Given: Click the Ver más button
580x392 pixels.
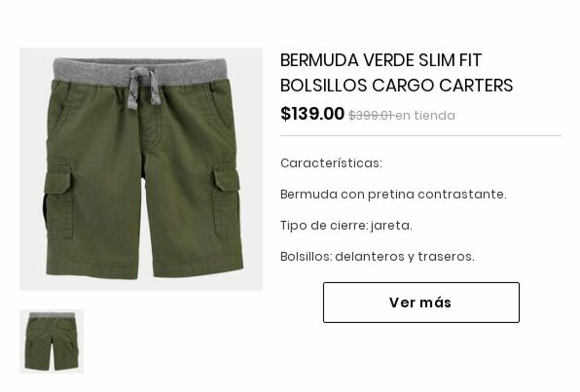Looking at the screenshot, I should 421,302.
